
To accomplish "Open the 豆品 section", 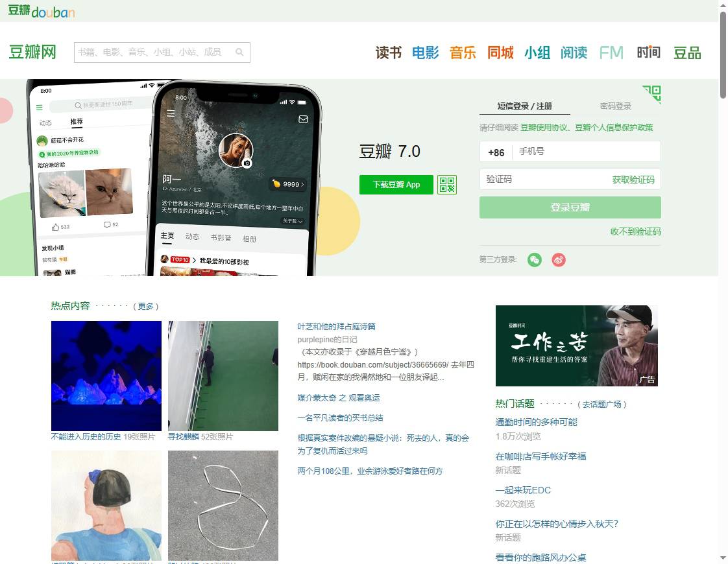I will coord(687,53).
